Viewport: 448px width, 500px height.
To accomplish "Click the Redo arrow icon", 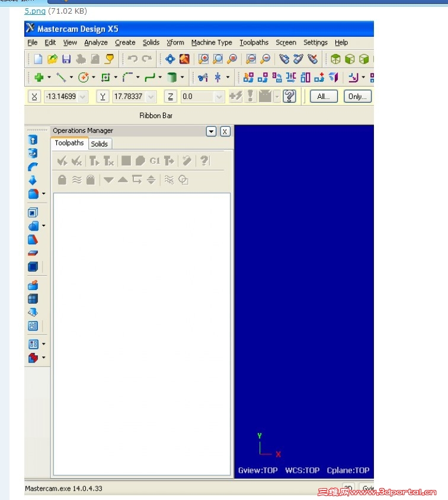I will [x=147, y=59].
